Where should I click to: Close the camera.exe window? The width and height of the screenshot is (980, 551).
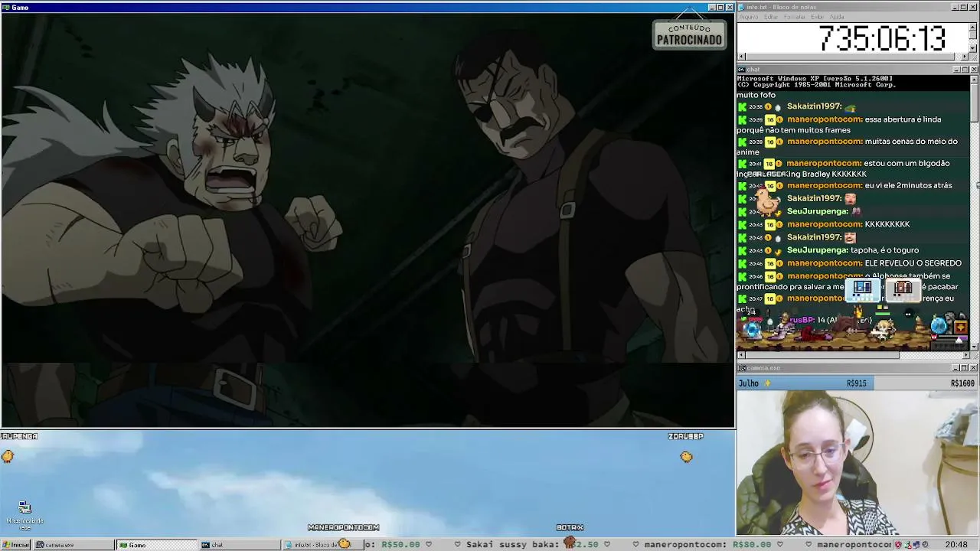[974, 368]
